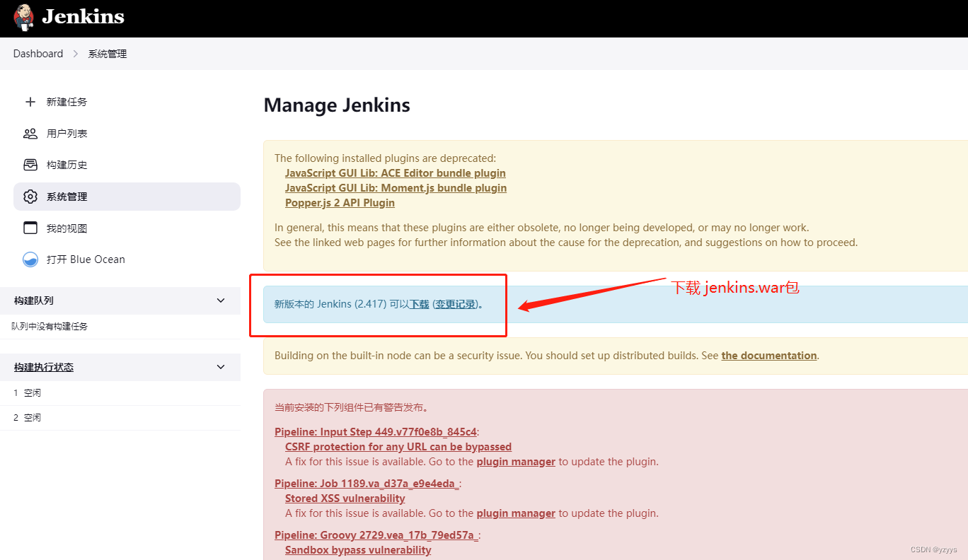Open Pipeline: Groovy 2729 plugin link

point(376,535)
